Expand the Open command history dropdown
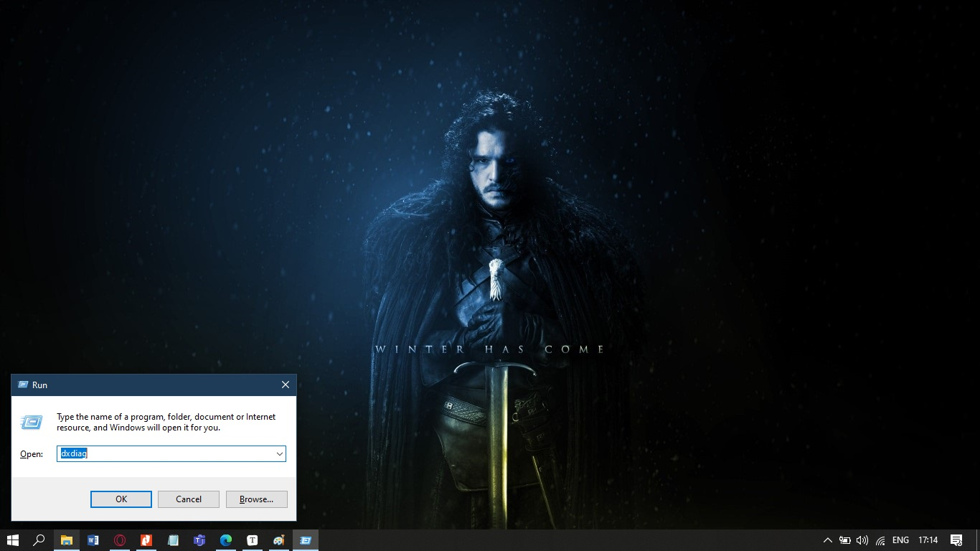The image size is (980, 551). tap(279, 453)
